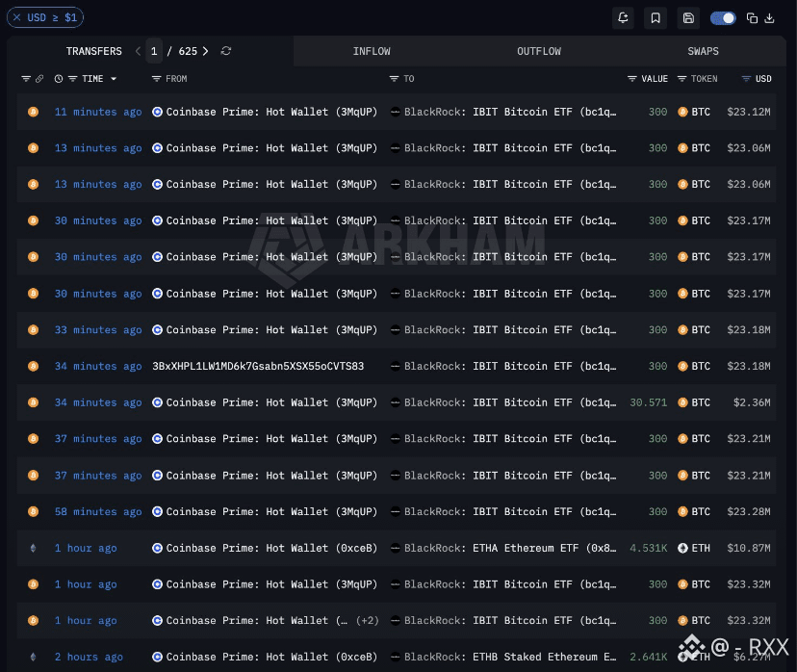
Task: Click the BTC token in $2.36M row
Action: point(694,402)
